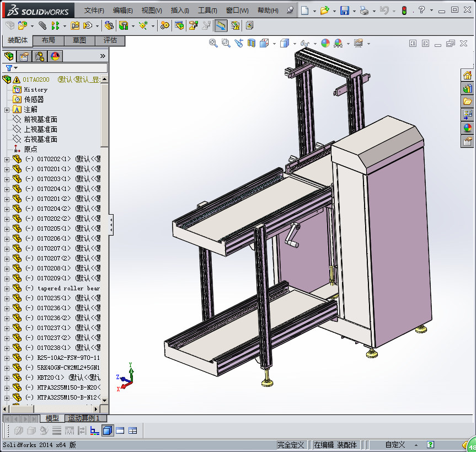Click the Move Component icon
The height and width of the screenshot is (452, 476).
tap(88, 25)
